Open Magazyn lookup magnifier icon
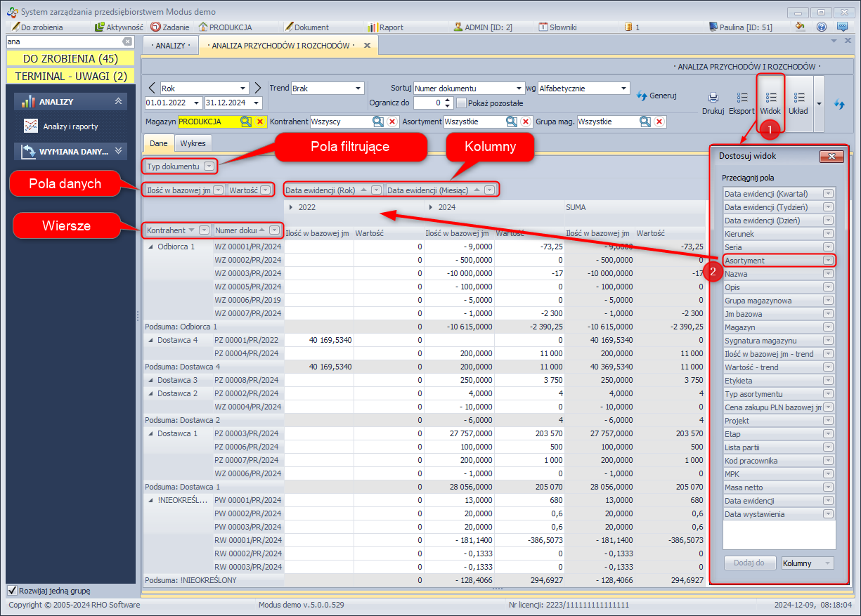This screenshot has width=861, height=616. 246,122
